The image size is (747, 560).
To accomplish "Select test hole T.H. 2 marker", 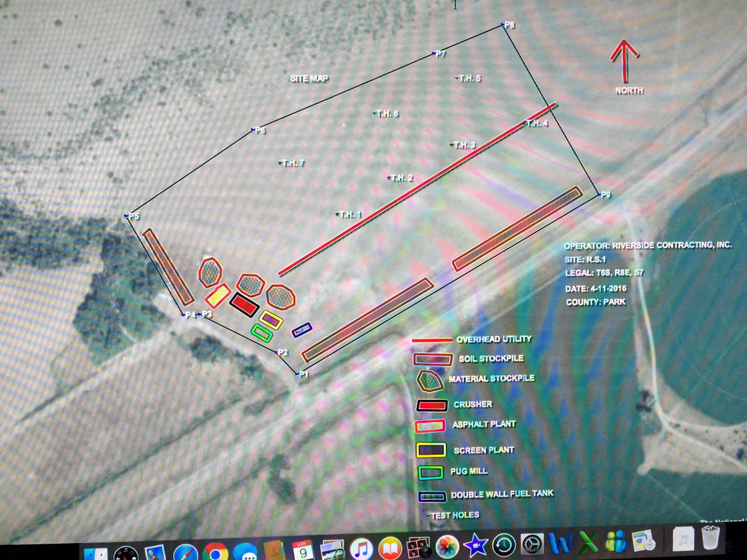I will point(390,178).
